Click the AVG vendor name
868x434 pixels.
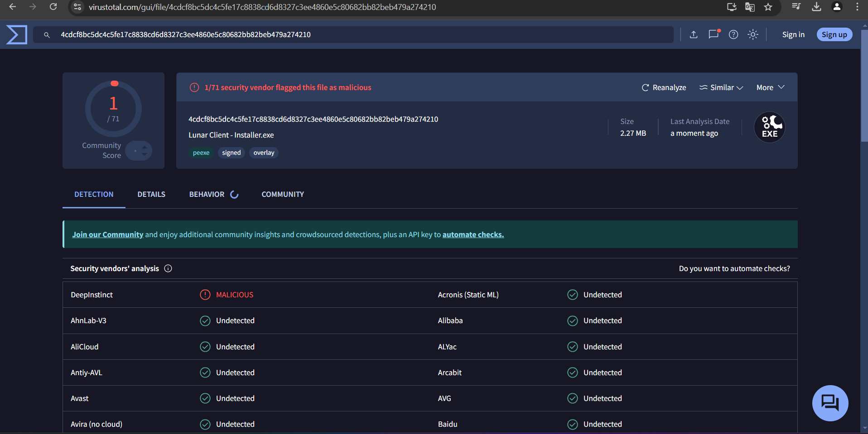coord(444,398)
